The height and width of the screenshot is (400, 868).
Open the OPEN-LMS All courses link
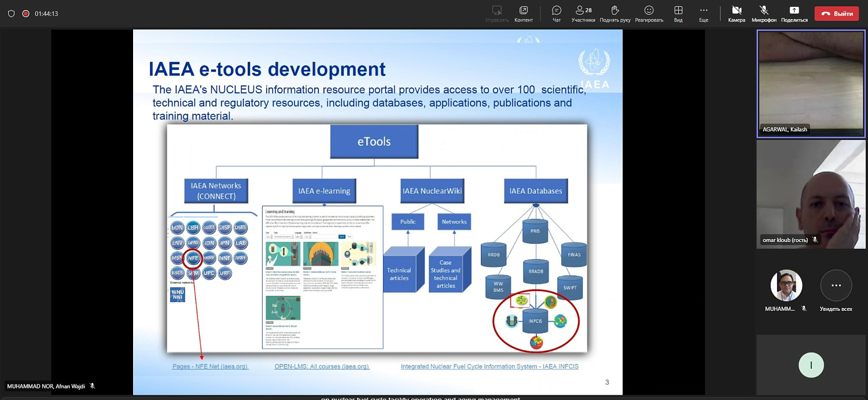pos(322,366)
